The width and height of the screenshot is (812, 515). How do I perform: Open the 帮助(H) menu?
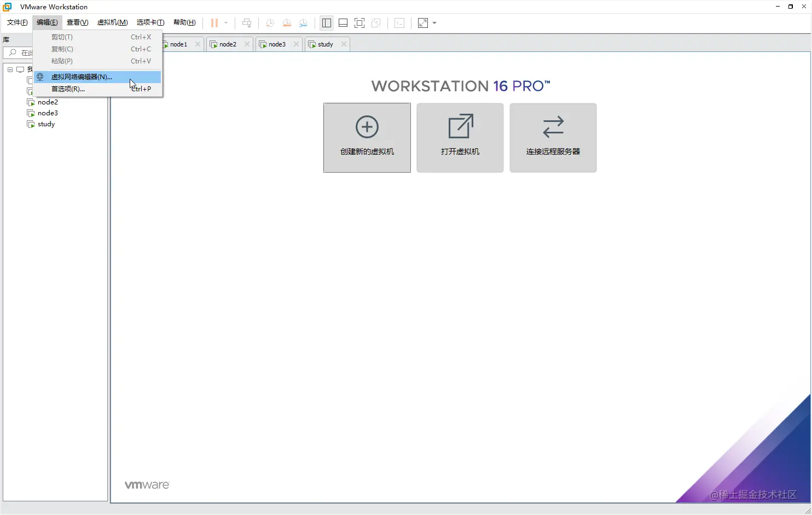(184, 22)
